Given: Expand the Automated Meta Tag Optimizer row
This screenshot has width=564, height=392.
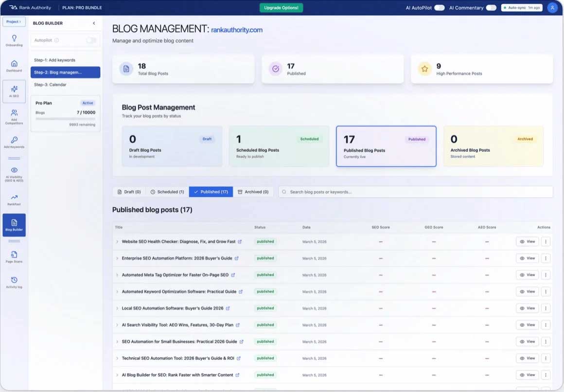Looking at the screenshot, I should (x=117, y=275).
